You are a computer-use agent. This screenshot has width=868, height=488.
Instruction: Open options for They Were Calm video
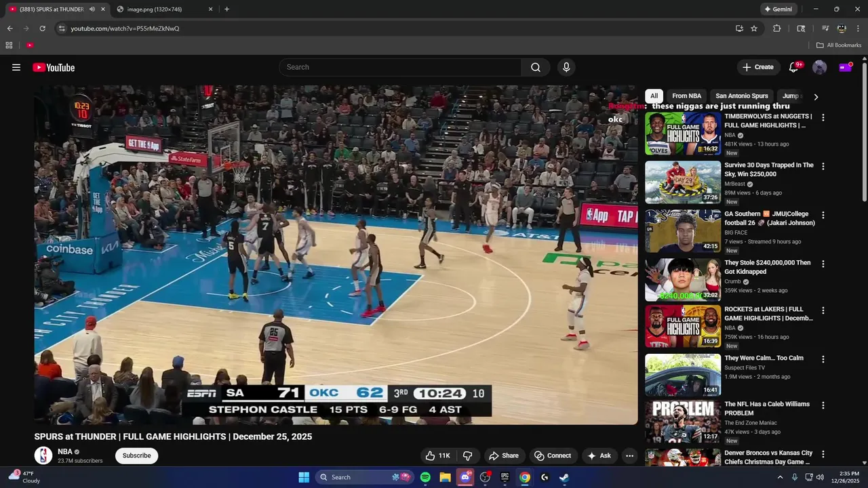(x=823, y=359)
